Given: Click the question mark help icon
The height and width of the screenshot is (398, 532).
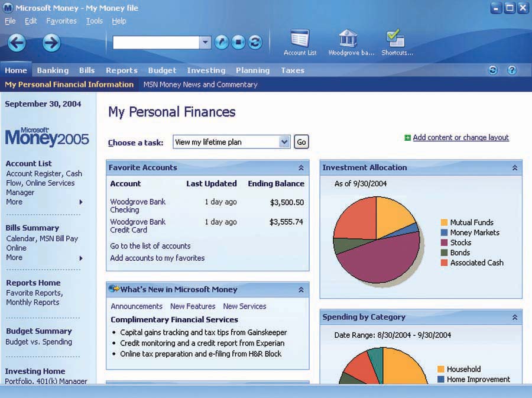Looking at the screenshot, I should click(x=512, y=70).
